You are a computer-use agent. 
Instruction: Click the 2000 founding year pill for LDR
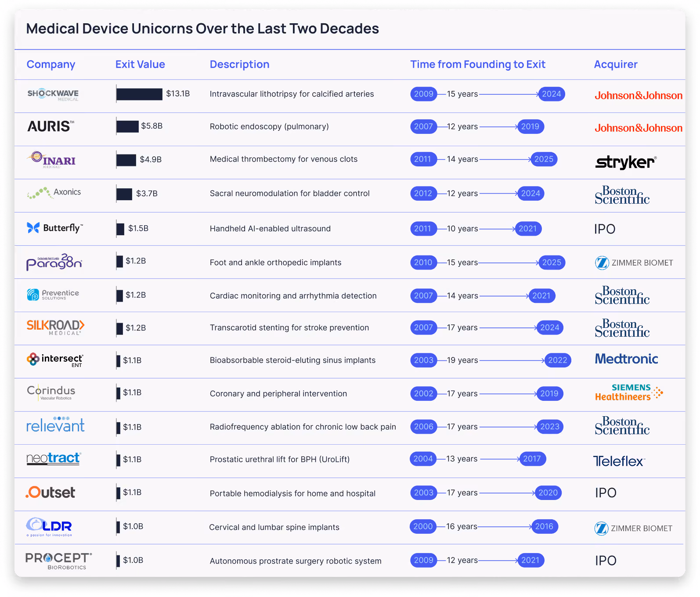pyautogui.click(x=423, y=526)
